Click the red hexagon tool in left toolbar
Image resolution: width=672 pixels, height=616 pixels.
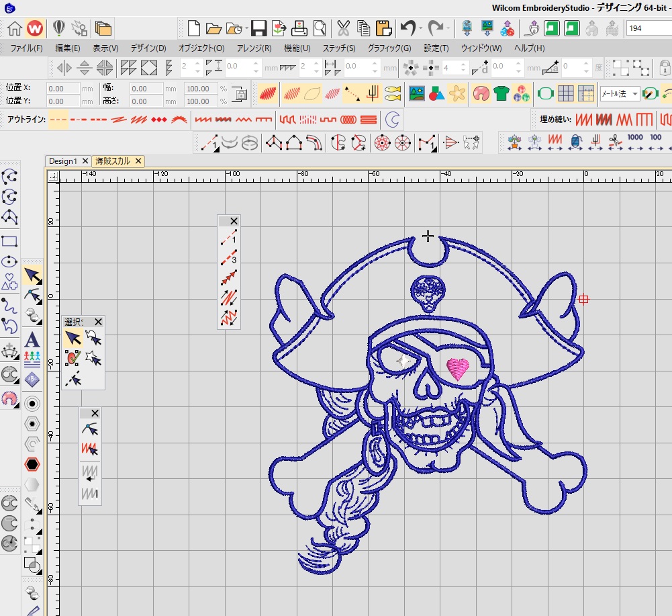click(32, 464)
